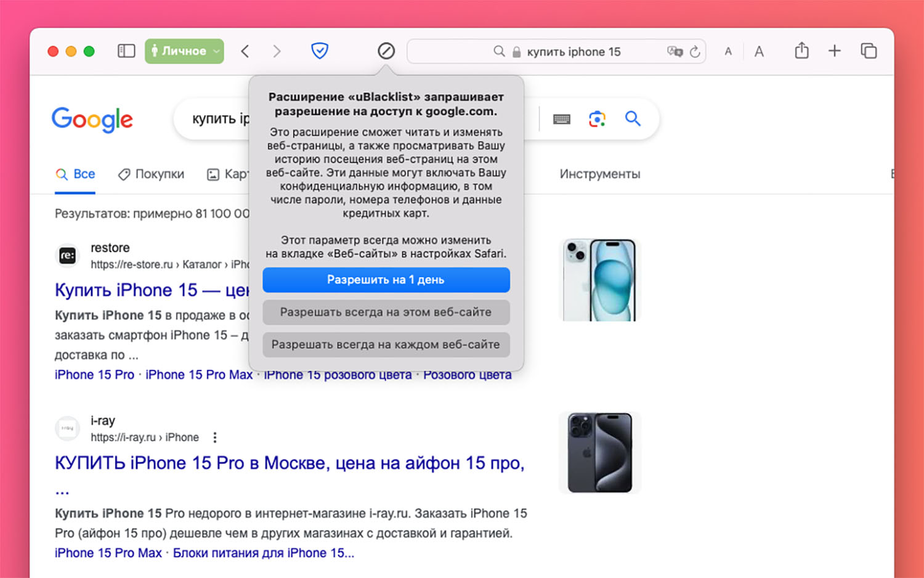Open the КУПИТЬ iPhone 15 Pro в Москве result
The height and width of the screenshot is (578, 924).
click(290, 463)
